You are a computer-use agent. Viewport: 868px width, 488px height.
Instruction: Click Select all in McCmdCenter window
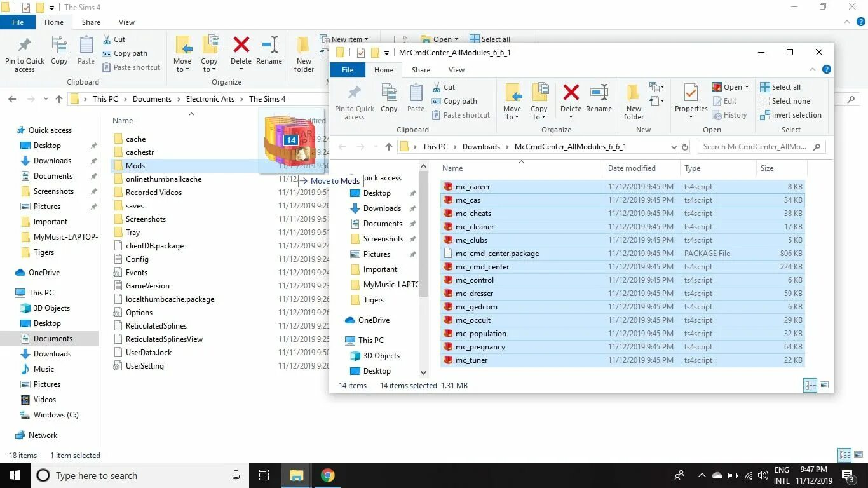pos(780,87)
